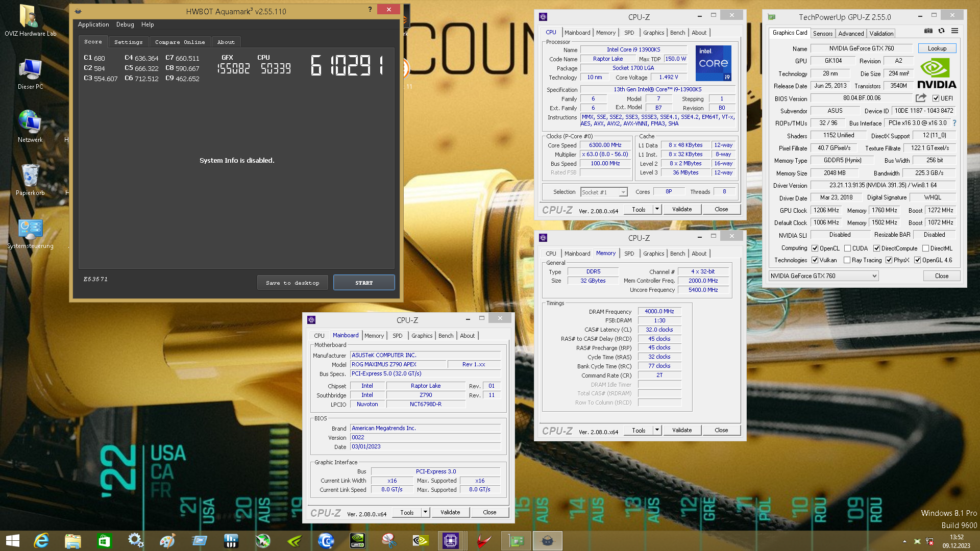Toggle the DirectML checkbox
Screen dimensions: 980x551
pos(925,248)
